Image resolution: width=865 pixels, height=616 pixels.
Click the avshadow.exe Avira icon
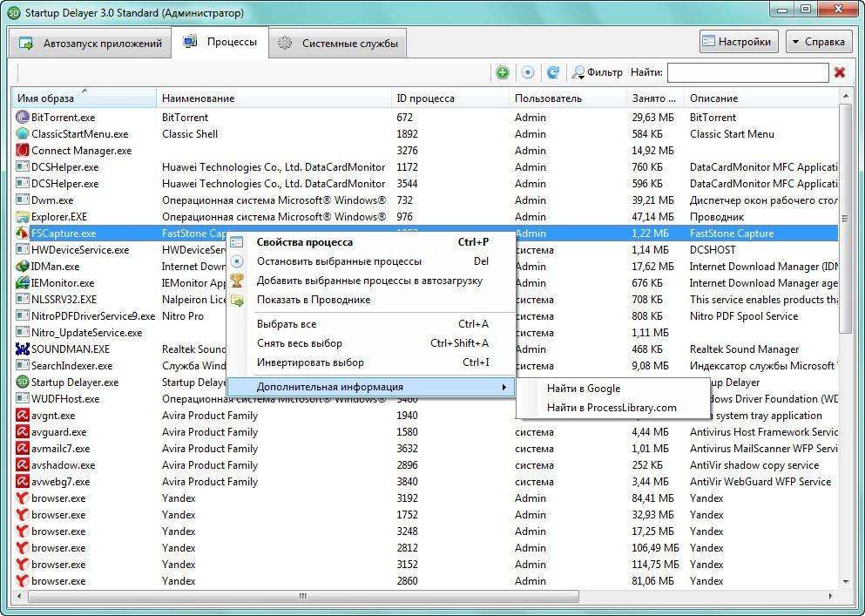tap(22, 464)
